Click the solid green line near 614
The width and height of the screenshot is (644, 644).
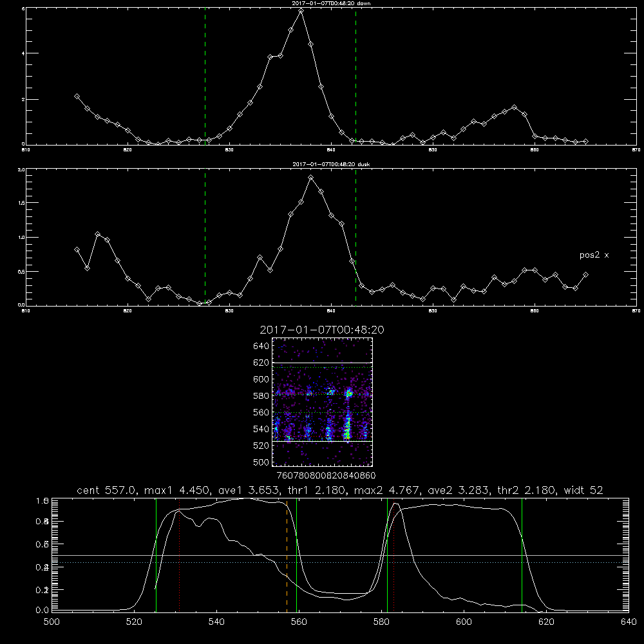522,554
